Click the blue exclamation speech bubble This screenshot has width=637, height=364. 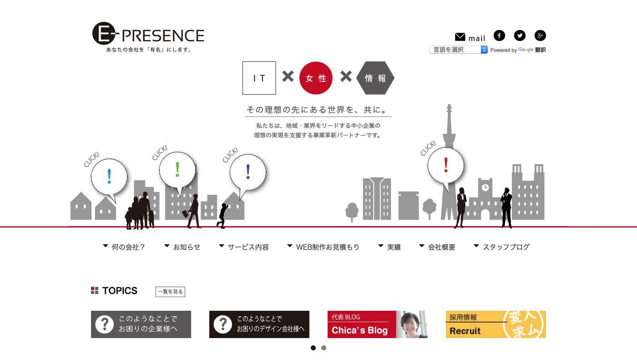tap(109, 177)
